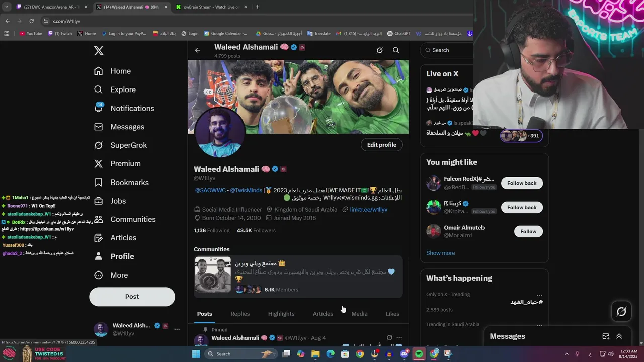Open Chrome tab search dropdown arrow
644x362 pixels.
pyautogui.click(x=7, y=7)
